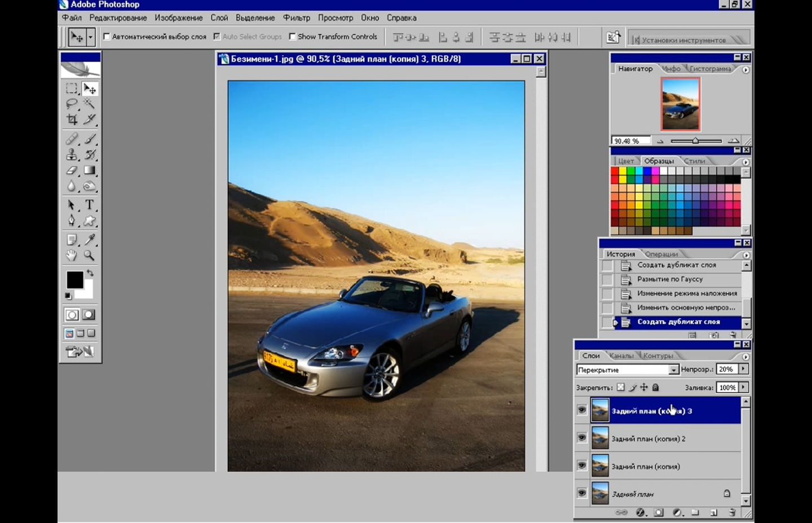812x523 pixels.
Task: Open the Файл menu
Action: [x=72, y=18]
